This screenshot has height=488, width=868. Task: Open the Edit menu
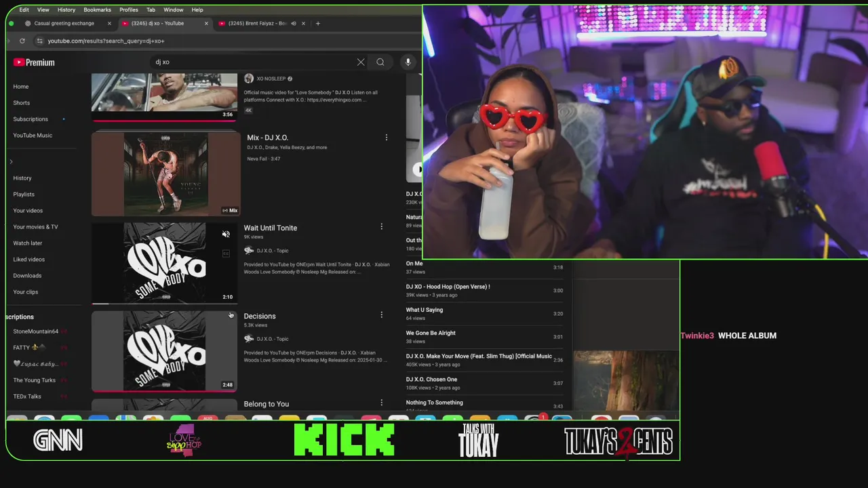[24, 9]
